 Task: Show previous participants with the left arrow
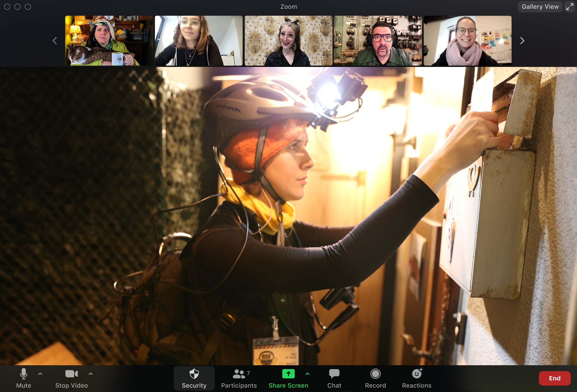point(55,41)
